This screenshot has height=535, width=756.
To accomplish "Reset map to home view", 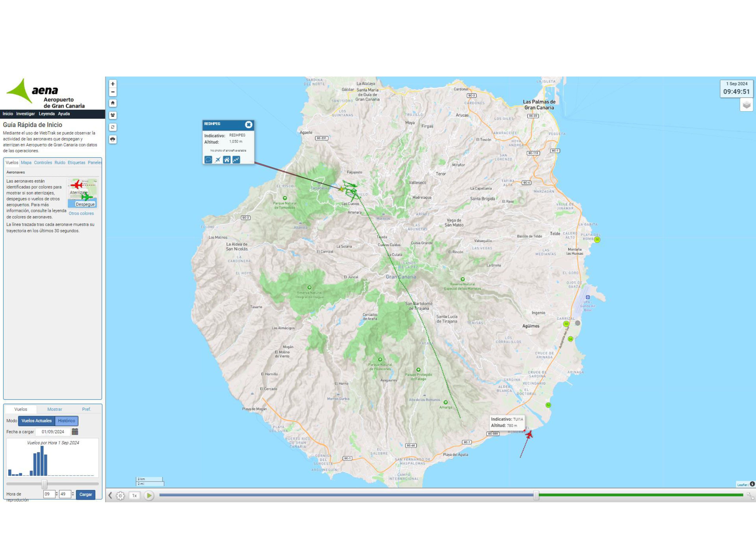I will click(113, 103).
